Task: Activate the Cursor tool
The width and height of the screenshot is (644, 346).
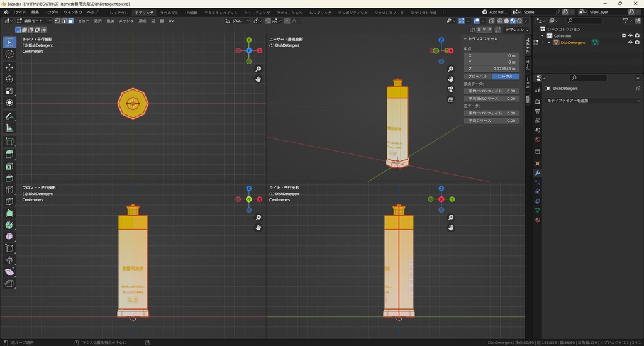Action: pyautogui.click(x=9, y=54)
